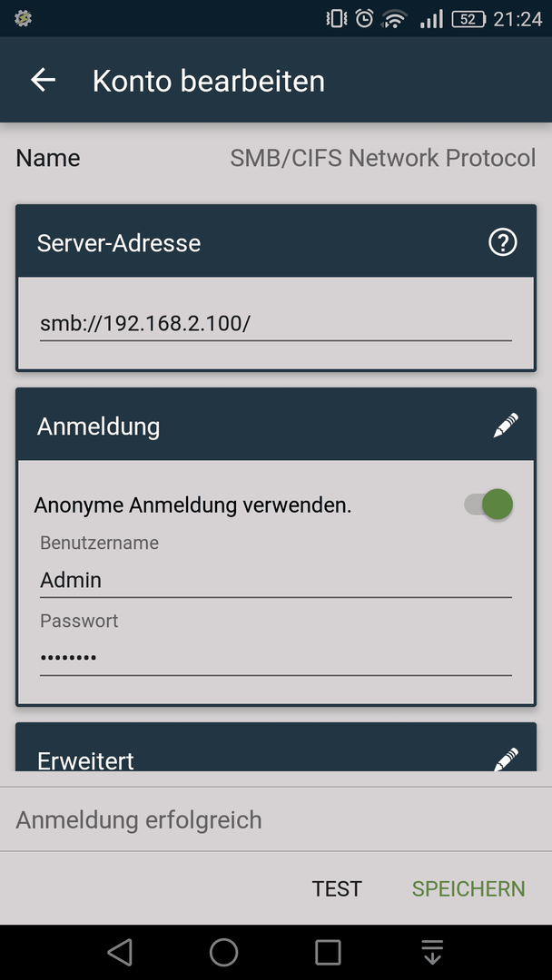
Task: Tap Android recent apps square button
Action: click(328, 953)
